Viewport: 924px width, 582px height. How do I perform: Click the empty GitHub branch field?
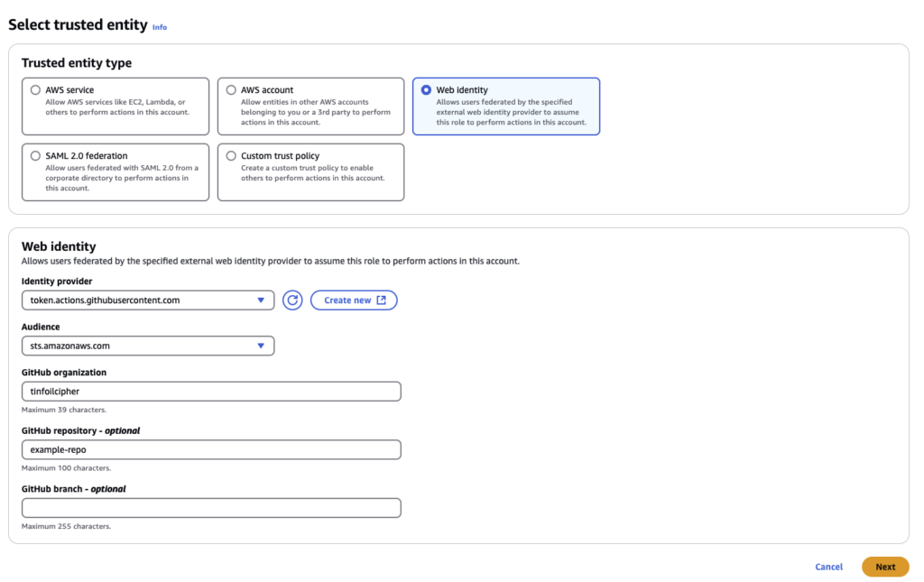click(x=211, y=508)
